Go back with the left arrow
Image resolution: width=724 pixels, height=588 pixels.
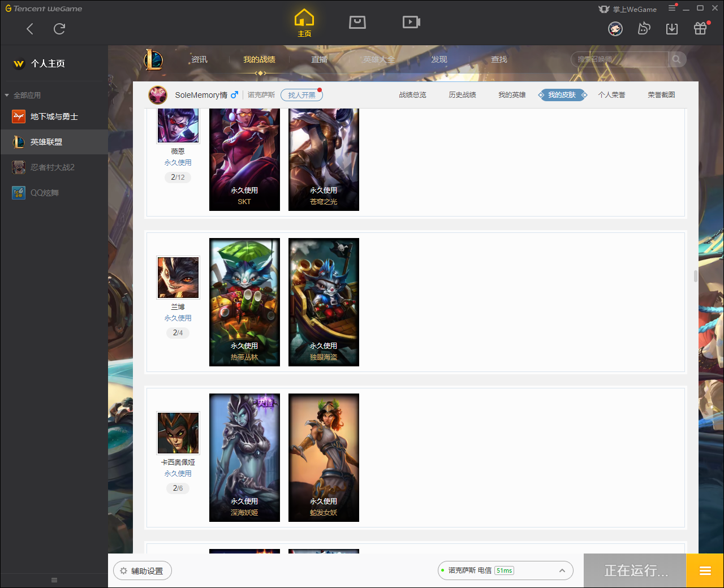[x=30, y=29]
